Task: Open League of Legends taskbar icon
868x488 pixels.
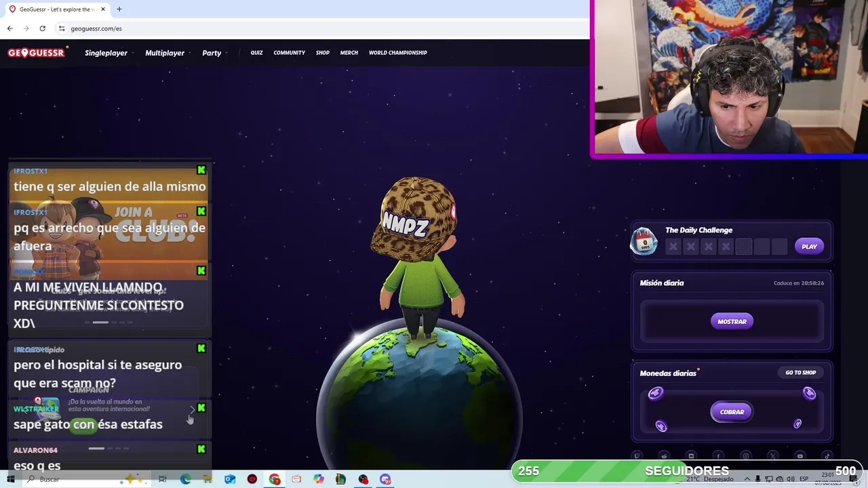Action: click(340, 479)
